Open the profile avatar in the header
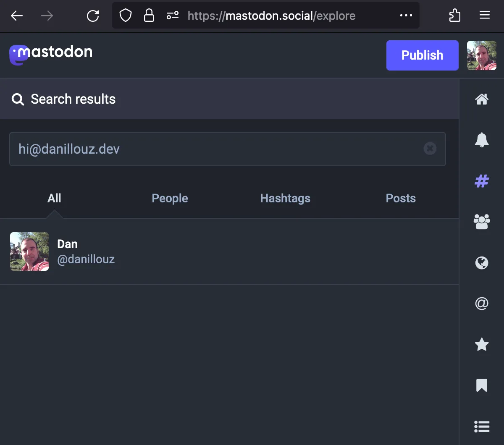The width and height of the screenshot is (504, 445). tap(482, 55)
